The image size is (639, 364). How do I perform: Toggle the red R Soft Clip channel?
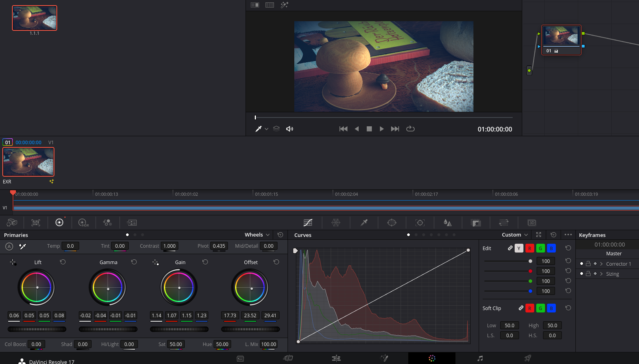(x=529, y=308)
